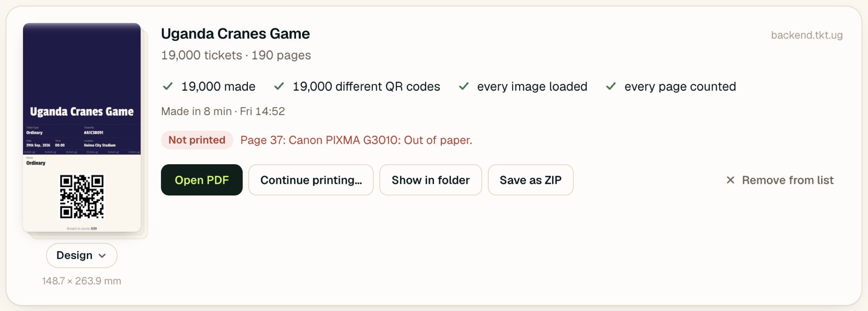Remove this job from the list

[x=780, y=180]
